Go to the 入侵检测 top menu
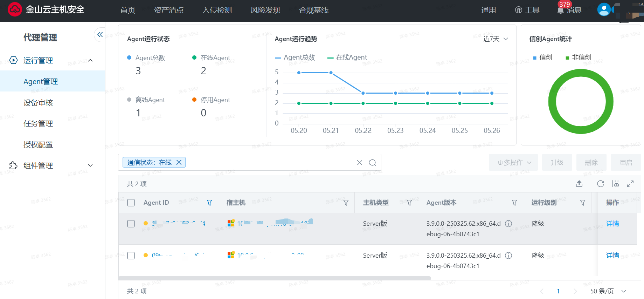Image resolution: width=644 pixels, height=299 pixels. (x=217, y=10)
